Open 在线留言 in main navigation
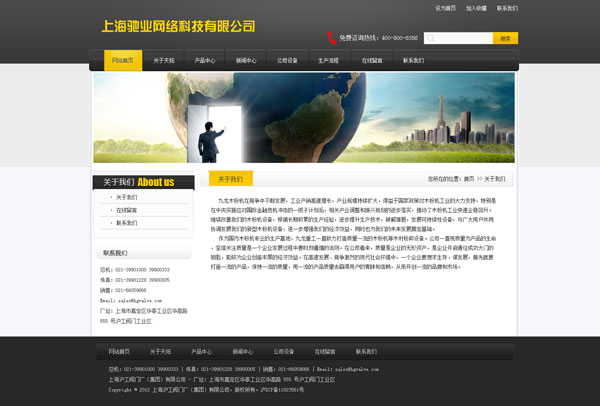The image size is (600, 406). click(372, 60)
